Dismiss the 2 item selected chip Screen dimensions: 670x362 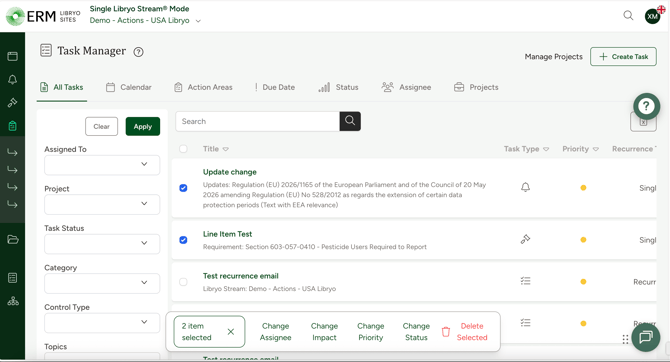pyautogui.click(x=231, y=332)
